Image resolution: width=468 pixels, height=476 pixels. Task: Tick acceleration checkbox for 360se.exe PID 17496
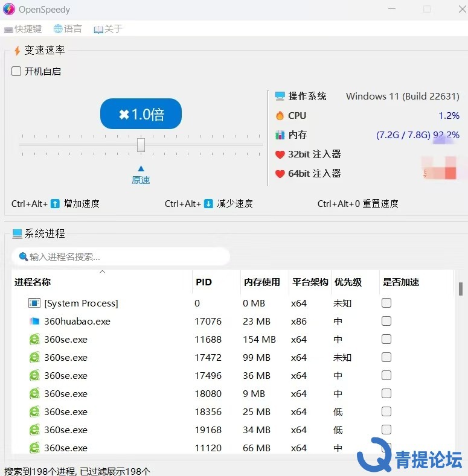tap(386, 375)
